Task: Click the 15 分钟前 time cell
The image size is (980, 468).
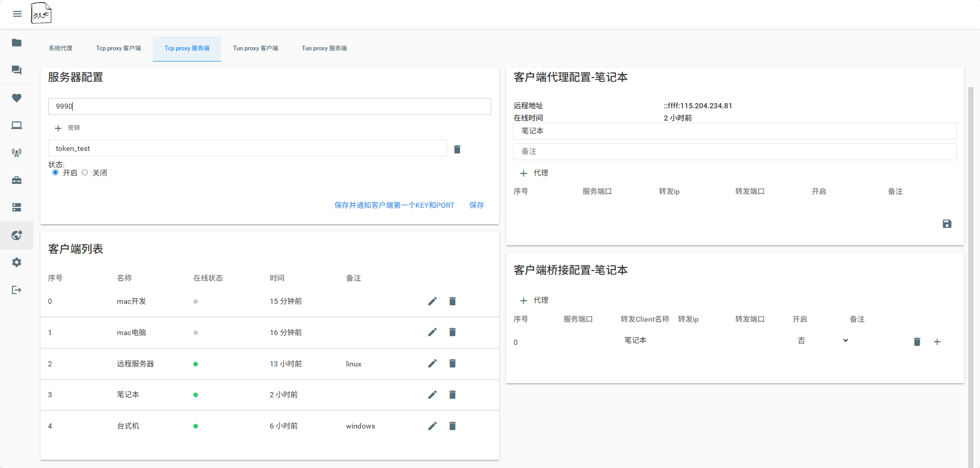Action: [x=286, y=301]
